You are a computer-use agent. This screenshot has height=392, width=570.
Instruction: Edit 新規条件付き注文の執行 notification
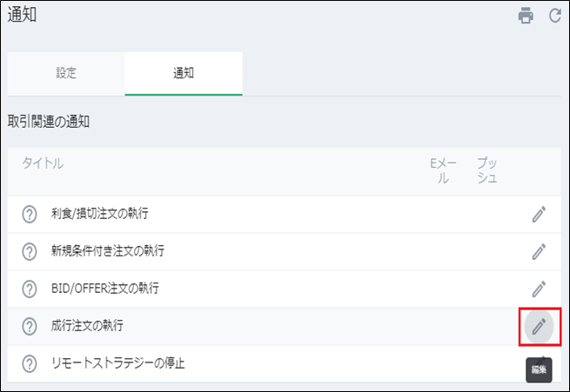click(x=539, y=251)
